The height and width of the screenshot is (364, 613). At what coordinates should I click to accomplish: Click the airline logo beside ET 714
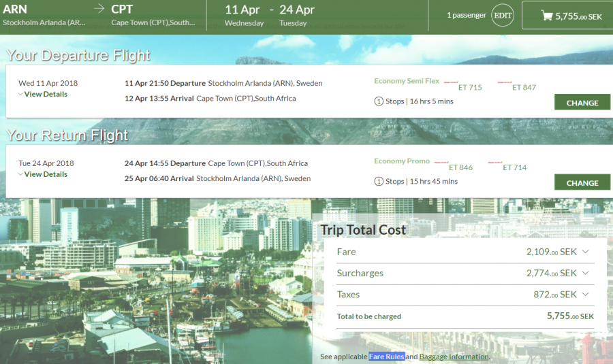point(495,163)
